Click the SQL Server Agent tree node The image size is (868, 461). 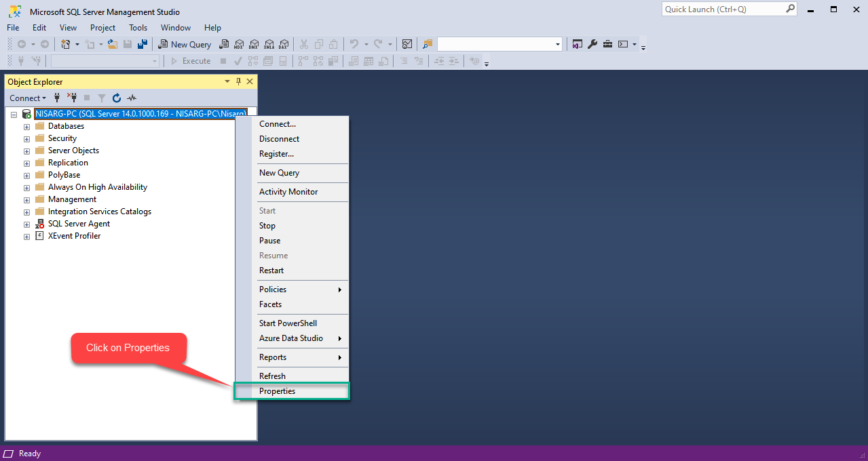pyautogui.click(x=79, y=224)
